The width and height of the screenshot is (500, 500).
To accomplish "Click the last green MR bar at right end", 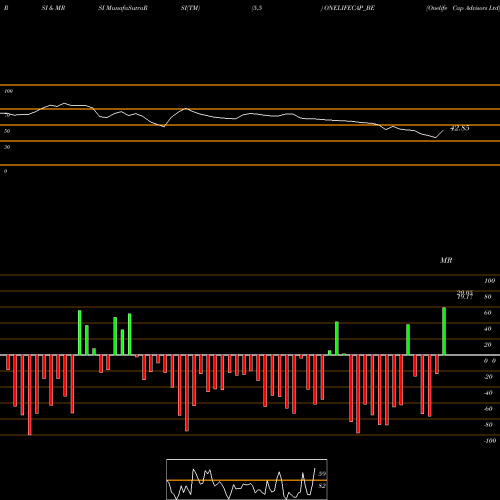I will point(444,331).
